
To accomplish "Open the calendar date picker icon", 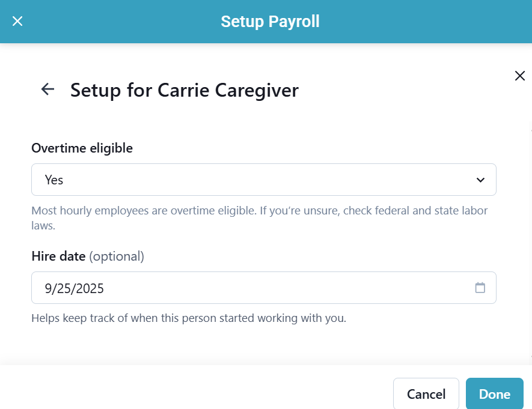I will pos(480,288).
